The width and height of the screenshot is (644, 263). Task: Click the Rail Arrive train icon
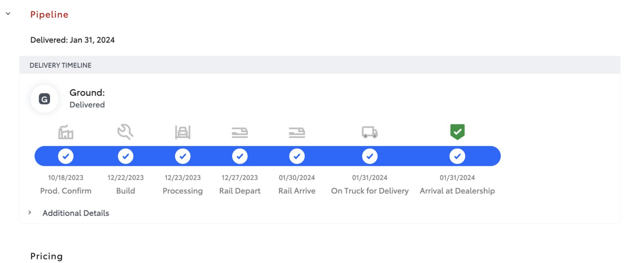pos(297,132)
